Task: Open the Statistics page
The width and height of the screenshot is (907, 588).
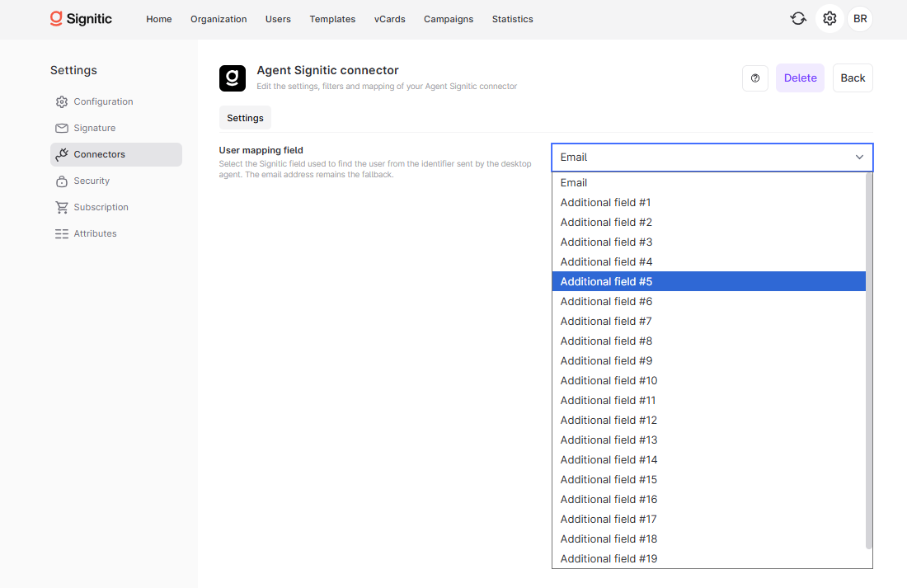Action: (x=513, y=19)
